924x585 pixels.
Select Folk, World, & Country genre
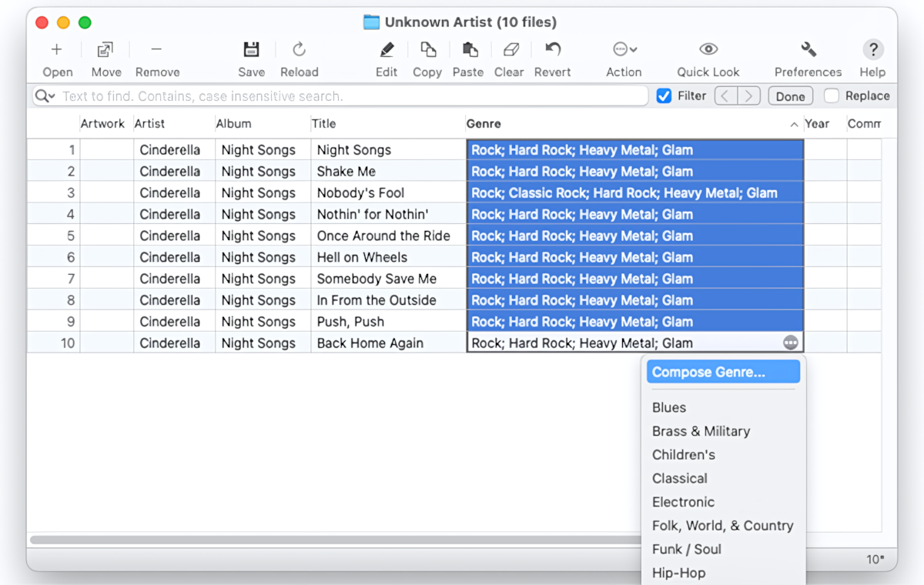[723, 526]
